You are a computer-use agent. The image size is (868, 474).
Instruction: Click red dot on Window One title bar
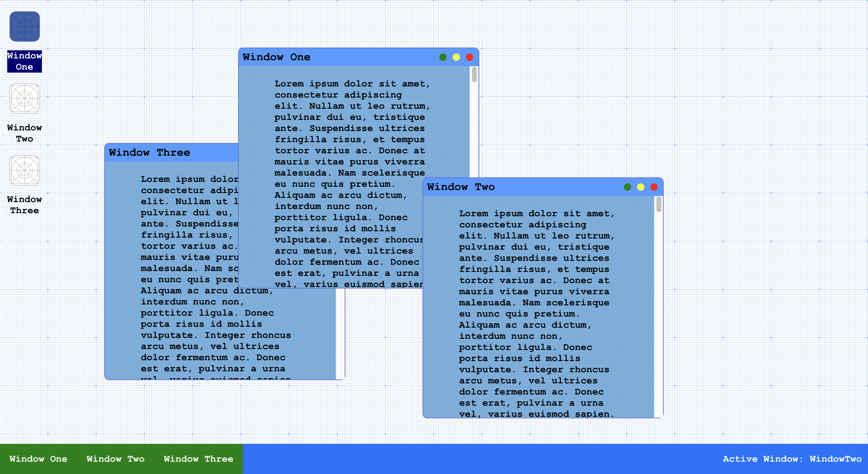click(469, 57)
